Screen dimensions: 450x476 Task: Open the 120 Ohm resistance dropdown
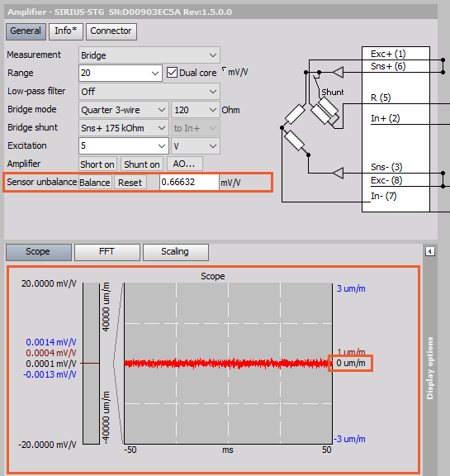coord(196,110)
